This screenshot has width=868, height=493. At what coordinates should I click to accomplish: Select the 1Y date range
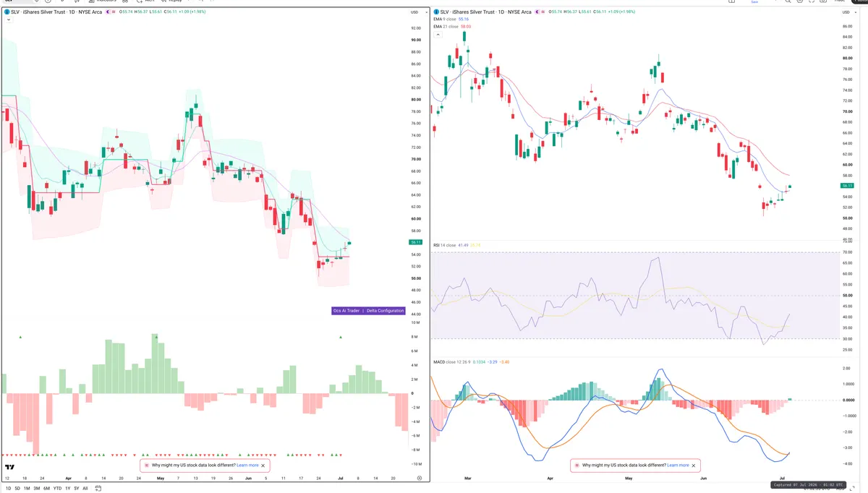click(x=68, y=489)
